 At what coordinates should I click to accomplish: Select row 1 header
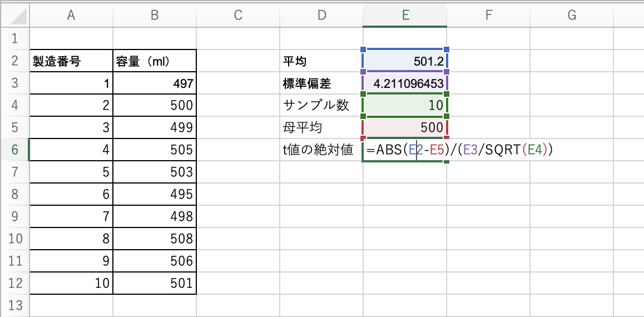[15, 39]
